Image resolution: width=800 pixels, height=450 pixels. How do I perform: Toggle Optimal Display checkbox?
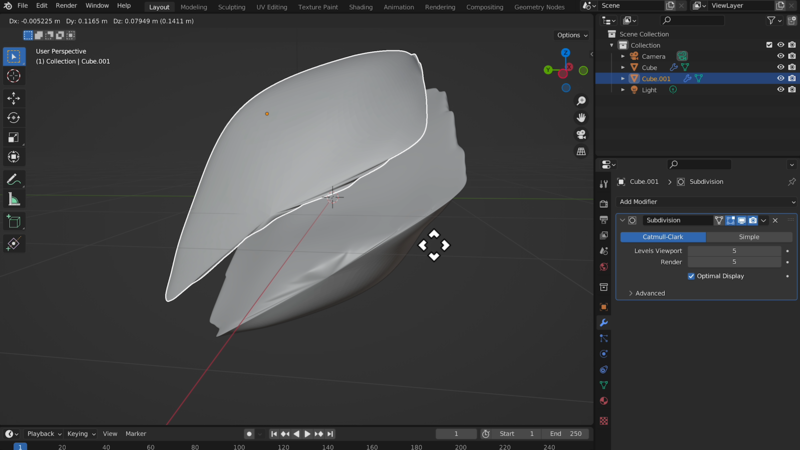point(691,276)
